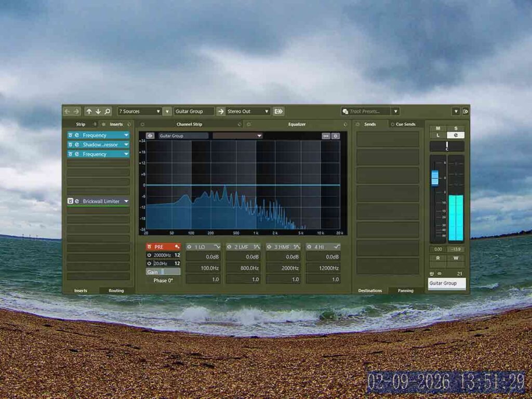Open editor for Brickwall Limiter insert

click(x=77, y=201)
